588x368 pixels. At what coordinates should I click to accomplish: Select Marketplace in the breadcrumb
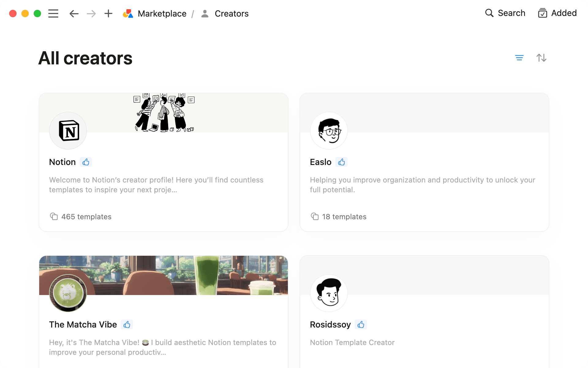tap(162, 13)
